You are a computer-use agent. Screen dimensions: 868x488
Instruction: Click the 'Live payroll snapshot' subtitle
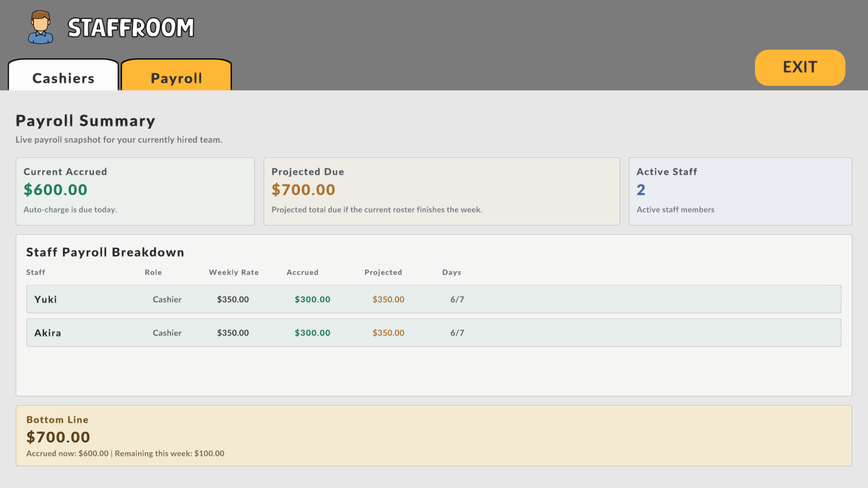point(119,140)
